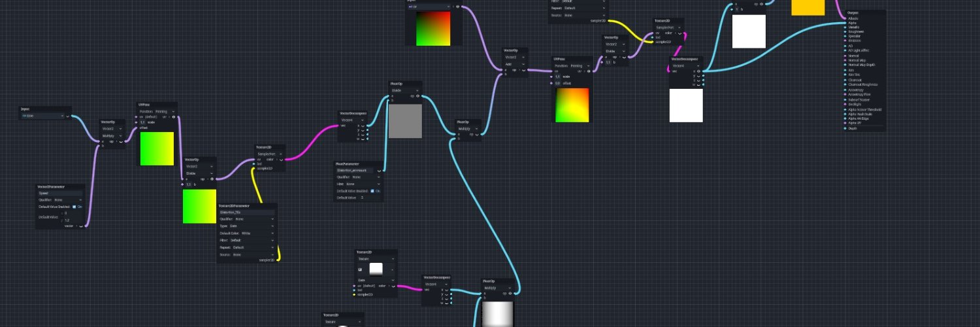The width and height of the screenshot is (980, 327).
Task: Click the Depth port on Output node
Action: 845,128
